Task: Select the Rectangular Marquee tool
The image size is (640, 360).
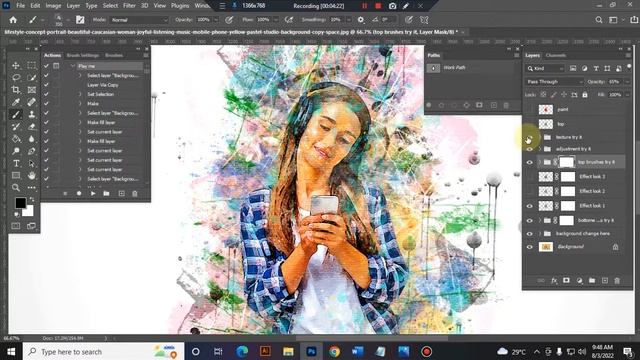Action: click(x=31, y=65)
